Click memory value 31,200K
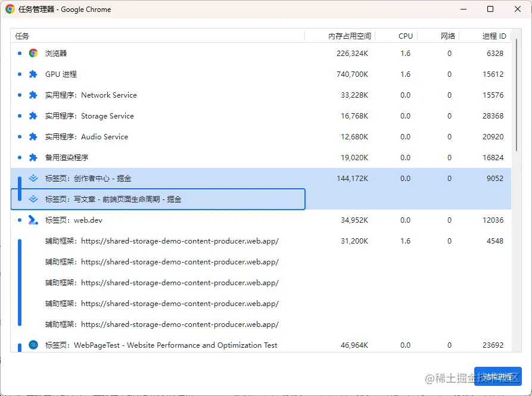This screenshot has width=532, height=396. point(354,241)
